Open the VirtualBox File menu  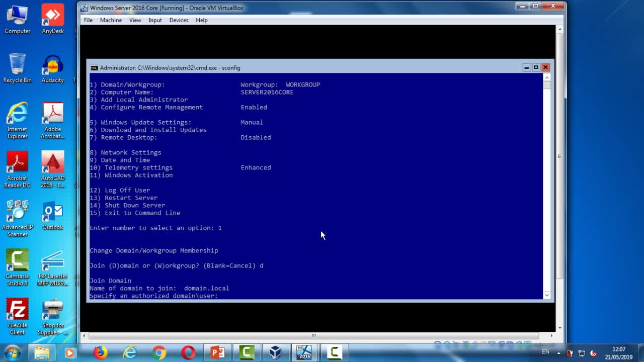[88, 20]
